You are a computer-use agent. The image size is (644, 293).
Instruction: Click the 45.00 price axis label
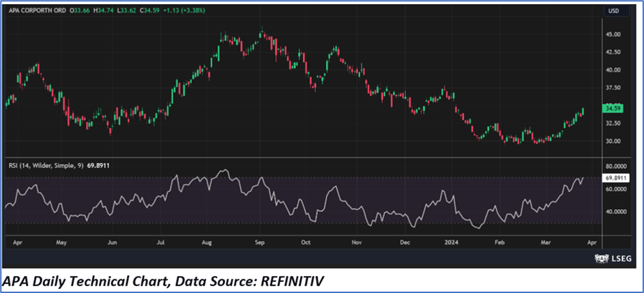click(x=613, y=35)
